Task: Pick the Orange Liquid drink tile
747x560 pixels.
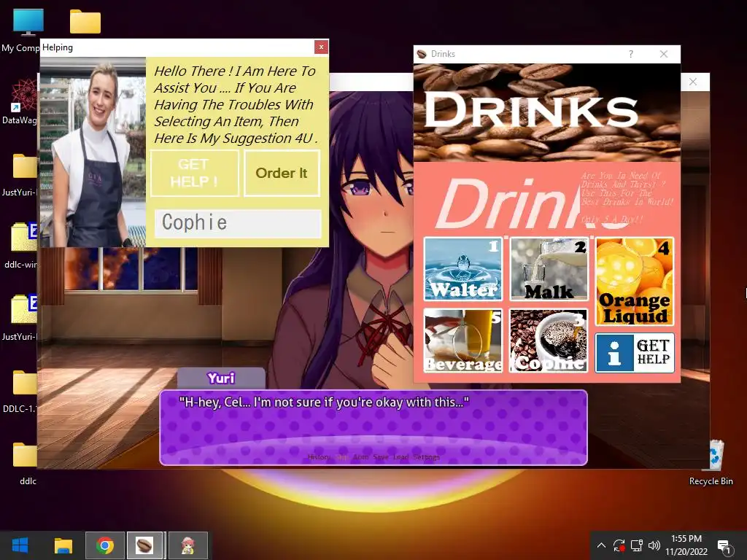Action: click(x=635, y=281)
